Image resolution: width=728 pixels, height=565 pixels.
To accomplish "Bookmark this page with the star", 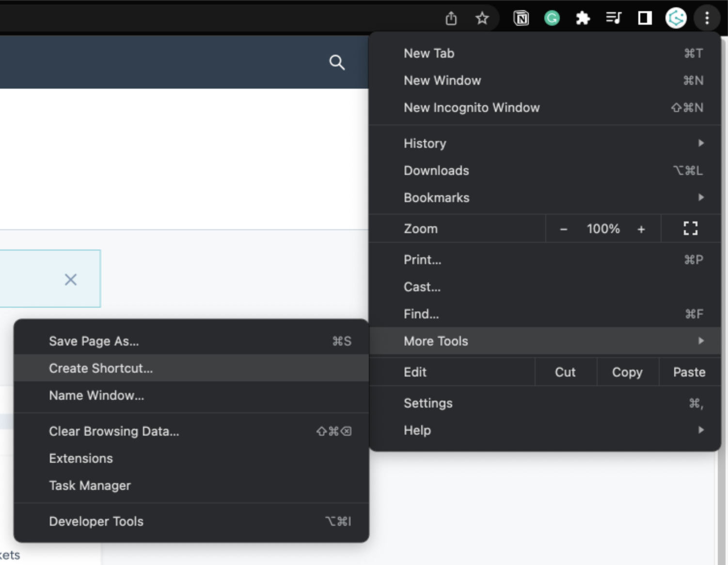I will point(482,18).
